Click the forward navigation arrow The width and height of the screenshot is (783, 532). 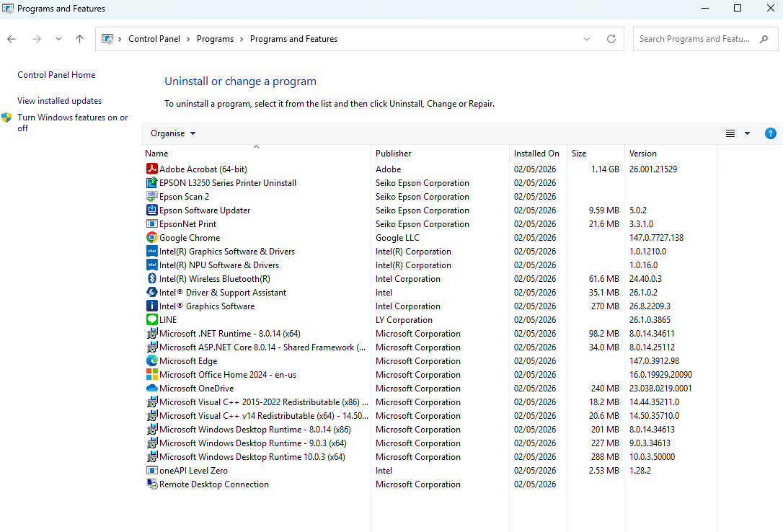pos(37,39)
